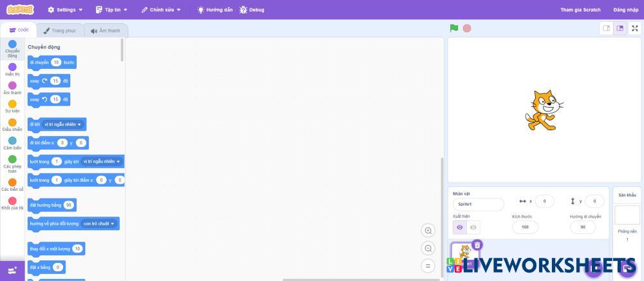Switch to small stage layout
The image size is (644, 281).
606,28
